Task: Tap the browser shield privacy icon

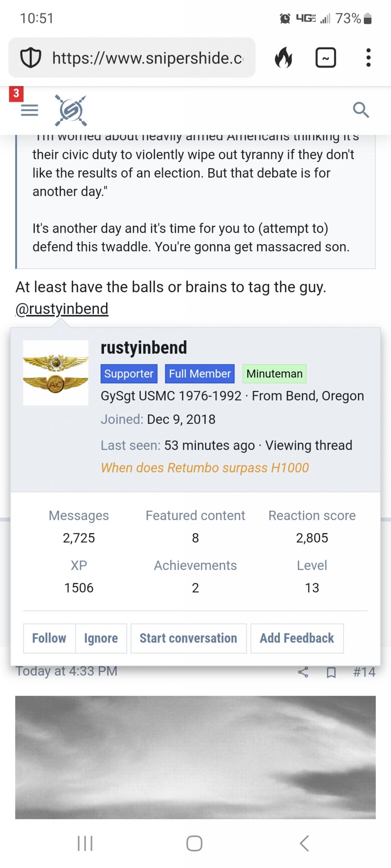Action: click(31, 58)
